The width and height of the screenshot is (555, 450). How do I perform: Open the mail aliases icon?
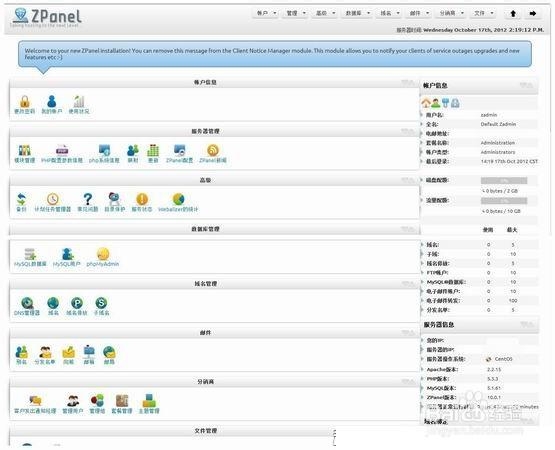22,352
